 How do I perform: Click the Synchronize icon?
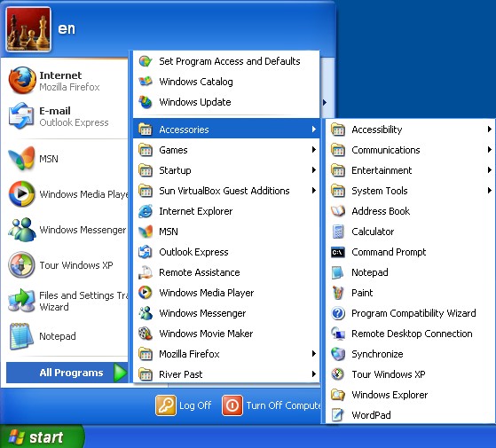tap(338, 354)
